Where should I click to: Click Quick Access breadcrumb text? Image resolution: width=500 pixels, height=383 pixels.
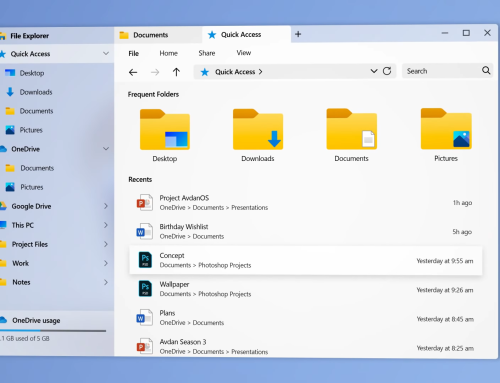(x=235, y=72)
